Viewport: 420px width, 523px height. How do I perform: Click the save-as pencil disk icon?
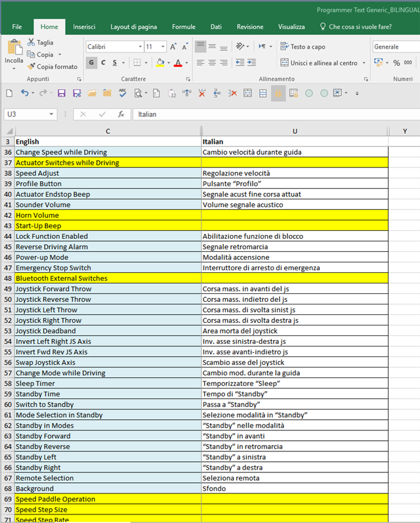point(77,93)
